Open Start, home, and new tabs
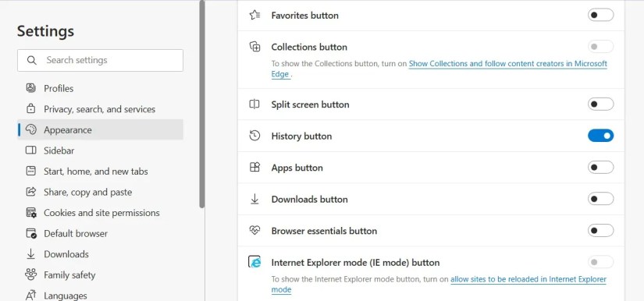644x301 pixels. point(100,171)
